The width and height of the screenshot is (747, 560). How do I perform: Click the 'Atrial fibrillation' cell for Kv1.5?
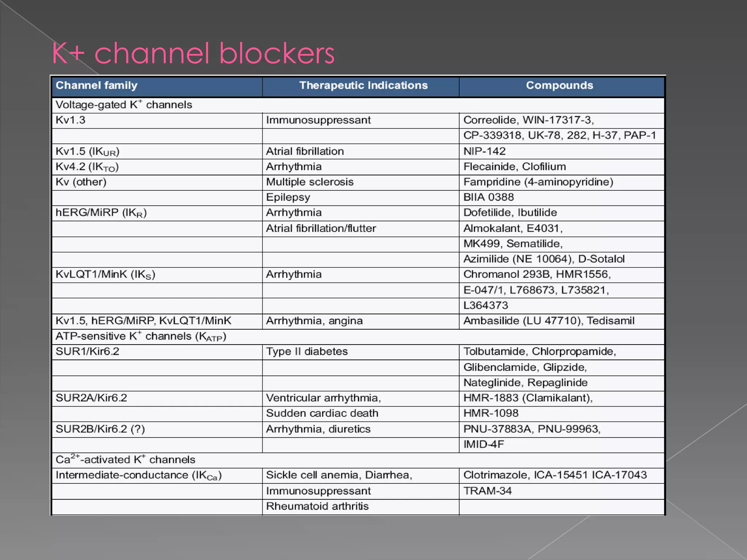pyautogui.click(x=361, y=151)
